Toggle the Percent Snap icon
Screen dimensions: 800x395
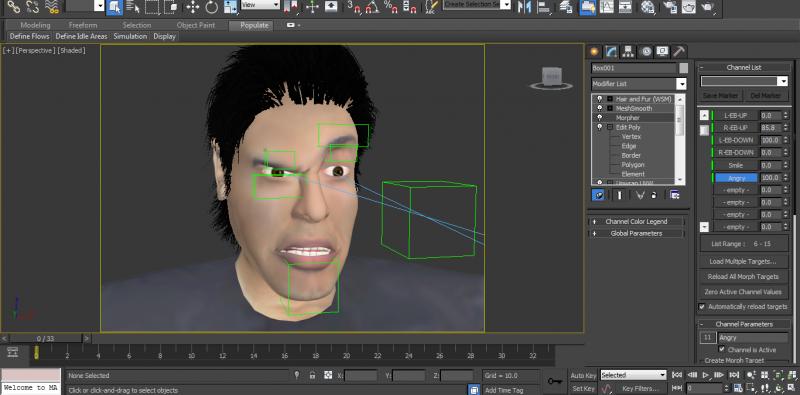(391, 7)
